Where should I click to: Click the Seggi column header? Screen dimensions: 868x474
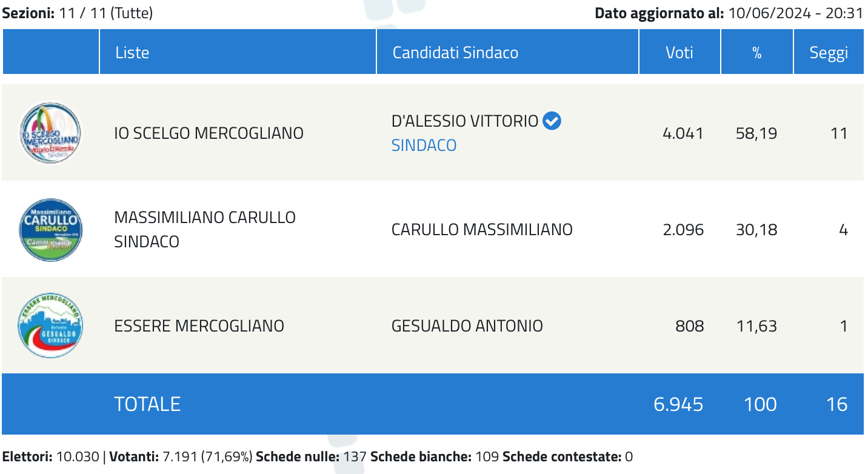(x=829, y=52)
